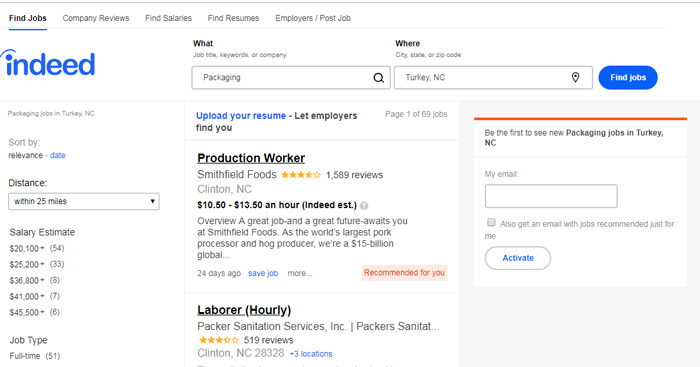Switch to the Find Salaries tab
Image resolution: width=700 pixels, height=367 pixels.
[168, 18]
